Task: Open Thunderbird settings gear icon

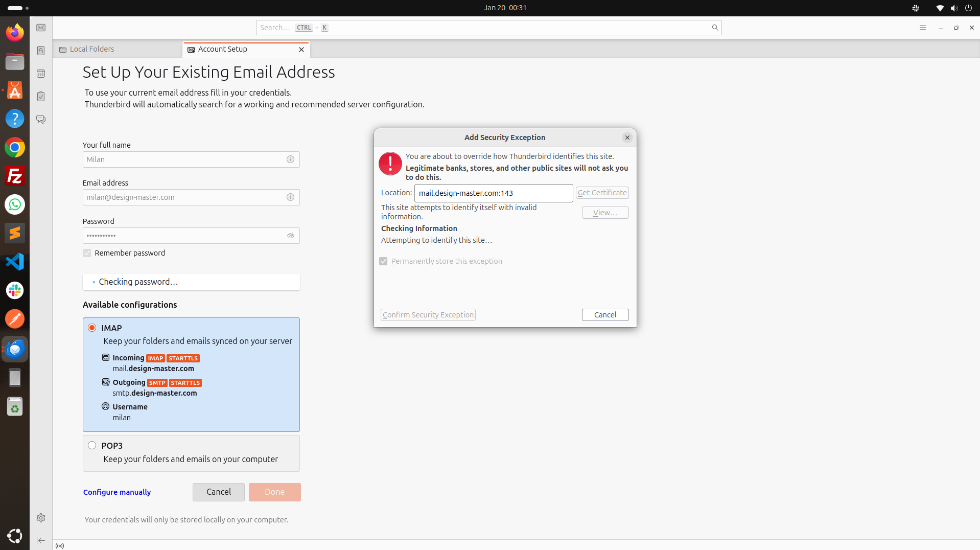Action: click(x=41, y=518)
